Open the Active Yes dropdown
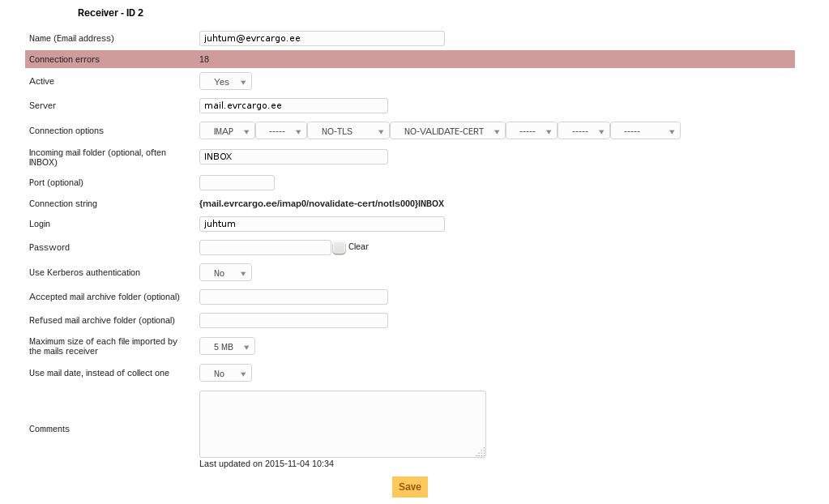829x504 pixels. (225, 82)
